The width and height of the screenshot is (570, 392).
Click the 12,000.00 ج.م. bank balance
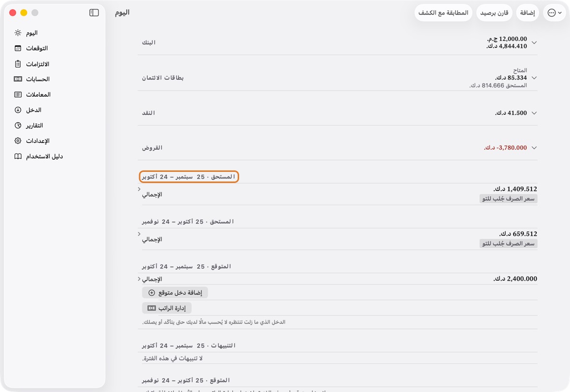coord(507,39)
